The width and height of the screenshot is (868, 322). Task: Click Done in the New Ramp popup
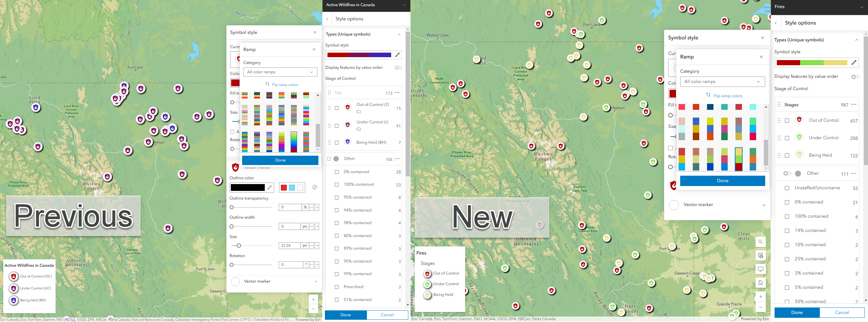point(723,181)
